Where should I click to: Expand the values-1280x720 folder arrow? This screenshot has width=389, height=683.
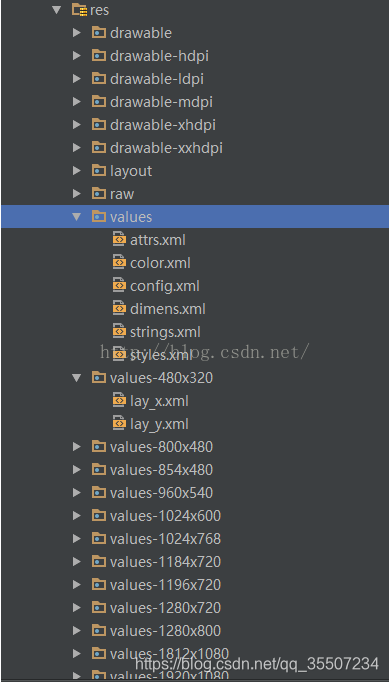click(x=77, y=608)
